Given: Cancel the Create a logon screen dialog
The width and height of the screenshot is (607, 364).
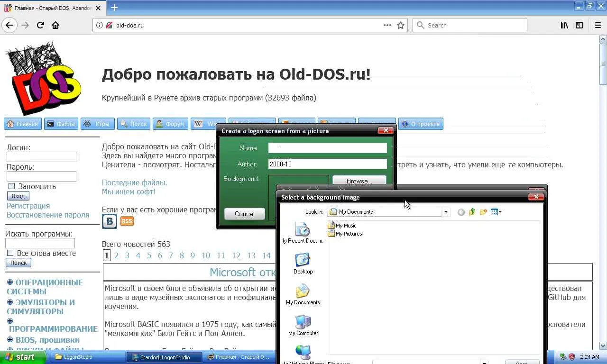Looking at the screenshot, I should pyautogui.click(x=245, y=214).
